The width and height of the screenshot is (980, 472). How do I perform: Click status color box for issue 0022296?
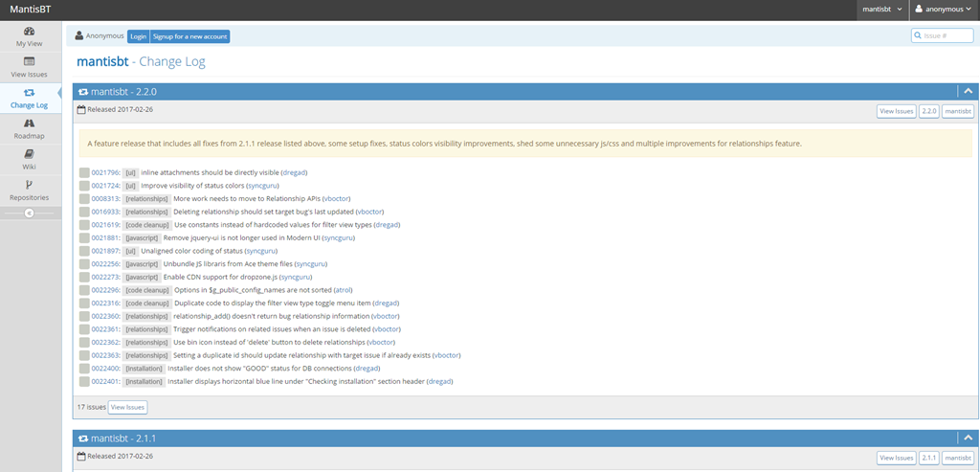[84, 290]
